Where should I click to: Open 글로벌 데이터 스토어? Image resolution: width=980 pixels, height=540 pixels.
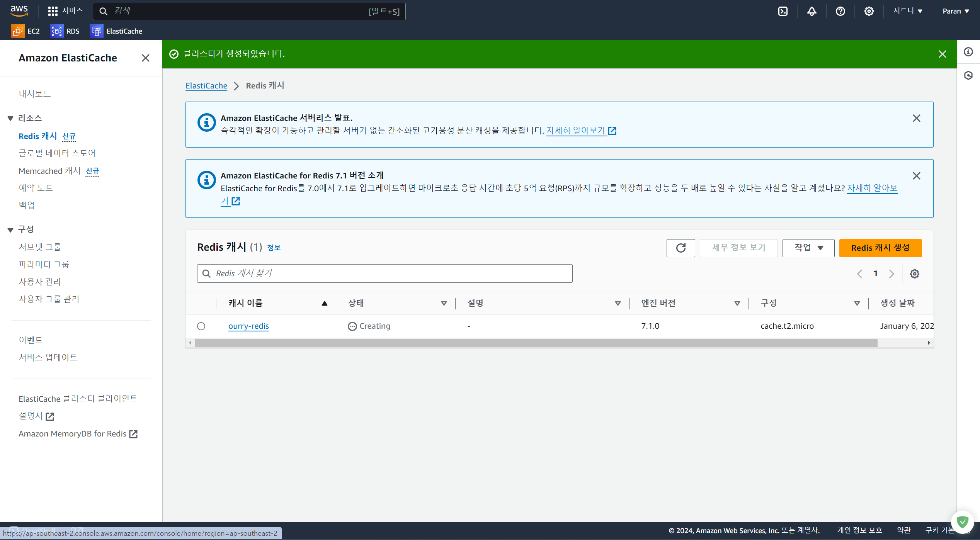(x=57, y=153)
